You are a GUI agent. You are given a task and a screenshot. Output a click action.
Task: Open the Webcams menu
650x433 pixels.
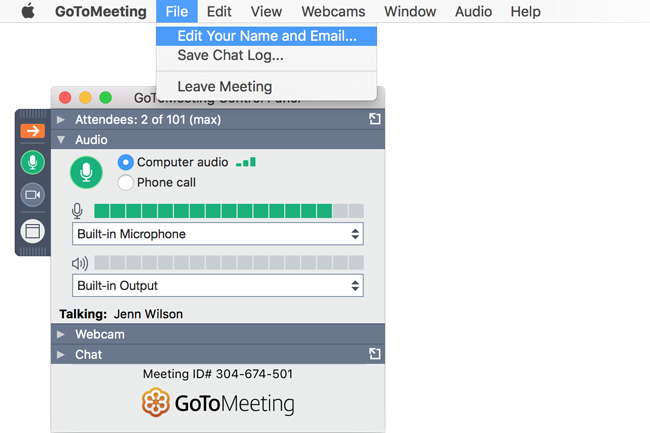coord(333,11)
